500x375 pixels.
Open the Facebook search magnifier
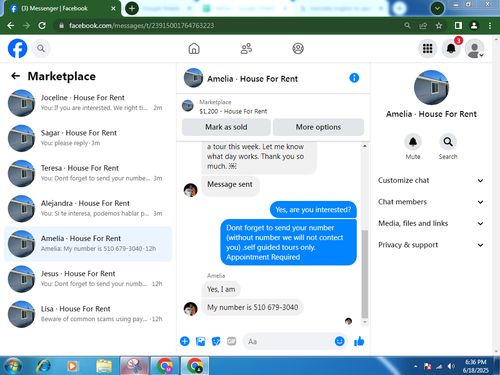pos(41,49)
